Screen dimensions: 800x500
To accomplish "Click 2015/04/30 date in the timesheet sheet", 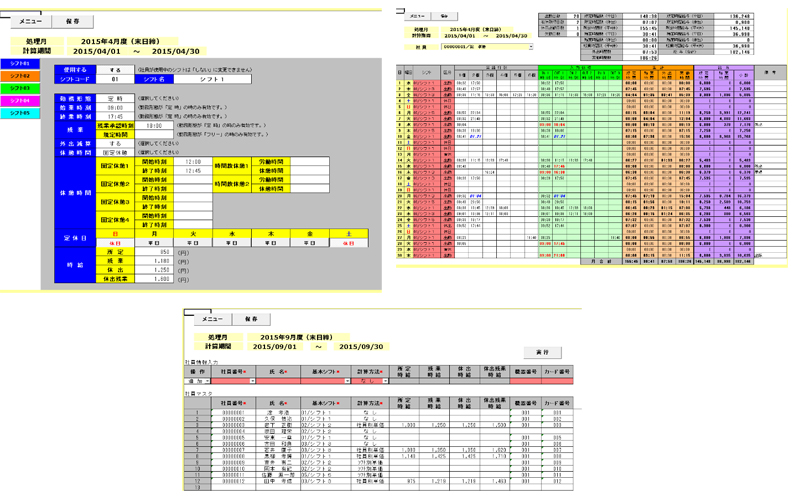I will 511,36.
